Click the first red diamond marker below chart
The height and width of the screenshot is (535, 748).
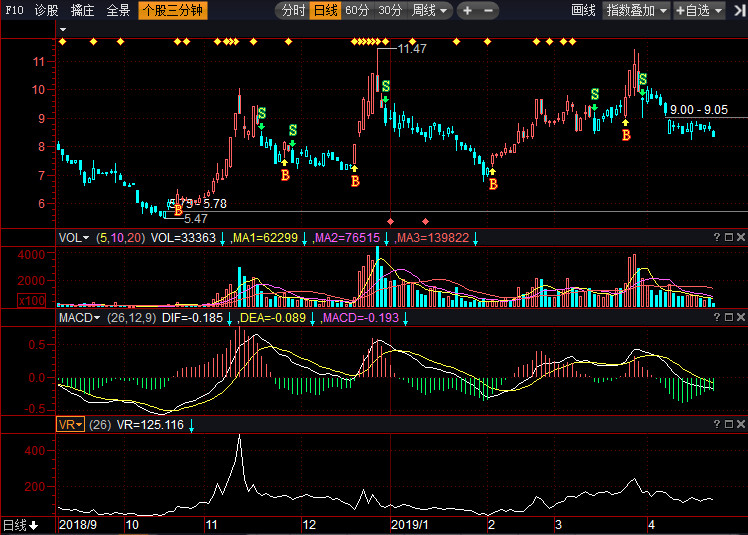[391, 221]
